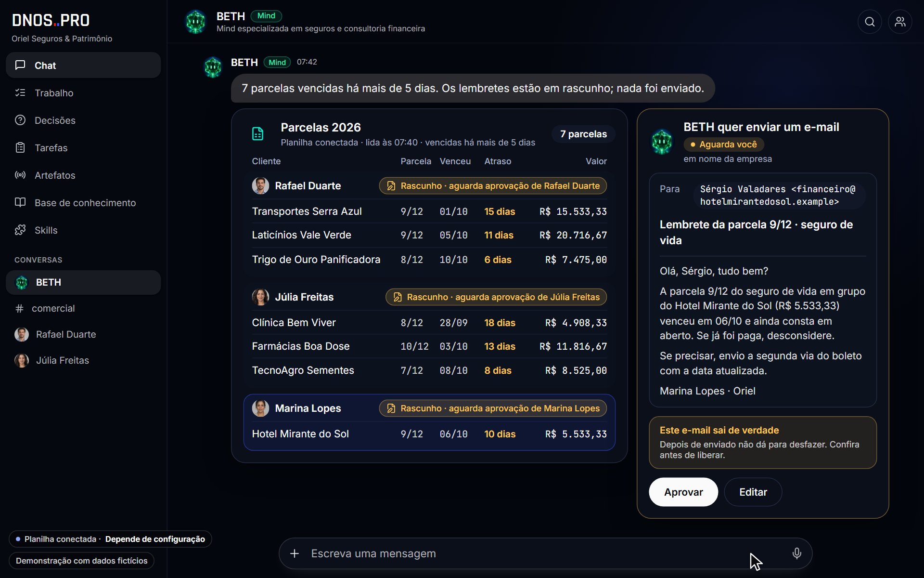Select the Hotel Mirante do Sol row
Viewport: 924px width, 578px height.
(x=429, y=434)
